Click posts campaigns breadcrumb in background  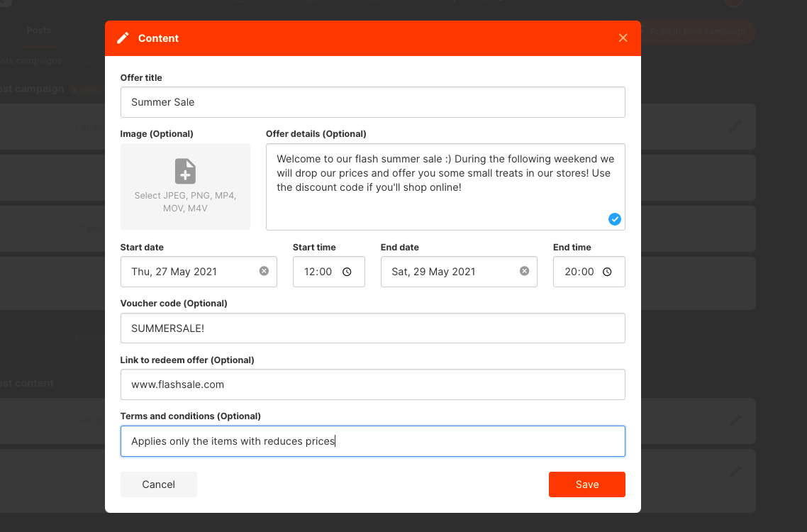tap(30, 61)
